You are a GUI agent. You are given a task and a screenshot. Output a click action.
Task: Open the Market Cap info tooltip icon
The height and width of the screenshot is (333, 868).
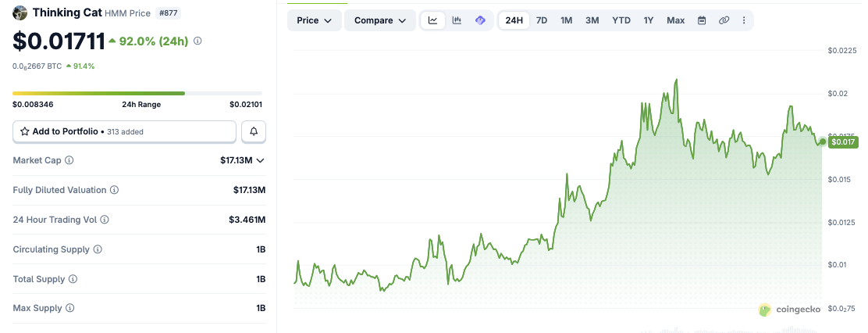tap(69, 160)
